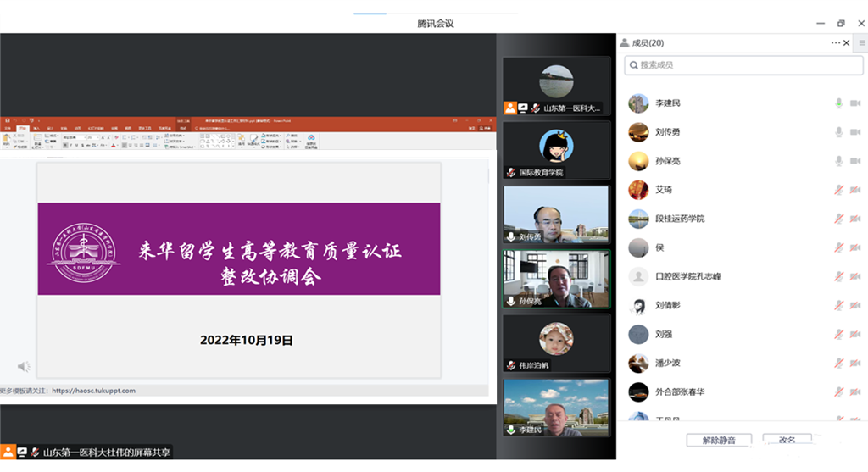Toggle 李建民's microphone in member list
Image resolution: width=868 pixels, height=472 pixels.
838,103
